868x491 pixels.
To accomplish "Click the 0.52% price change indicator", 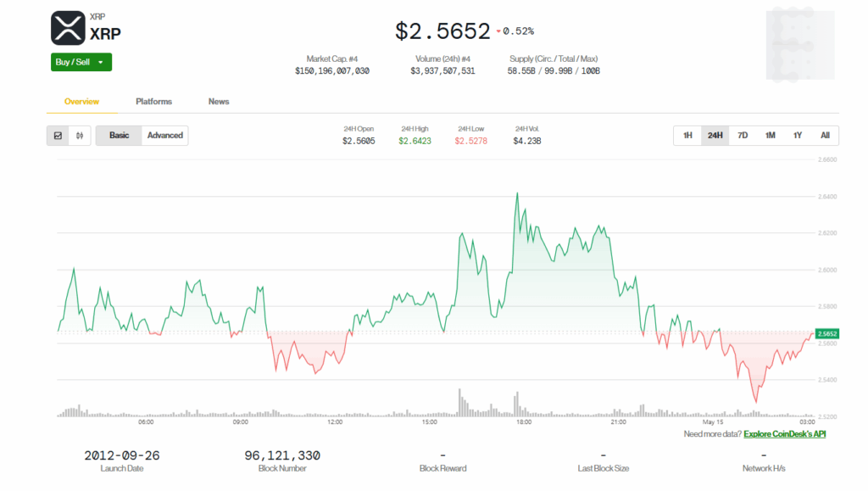I will coord(515,31).
